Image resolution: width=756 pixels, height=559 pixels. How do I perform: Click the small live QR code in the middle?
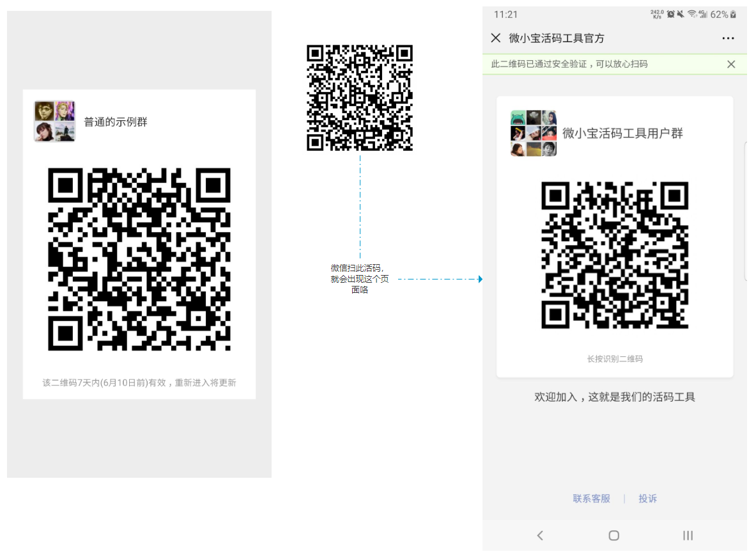pos(360,97)
